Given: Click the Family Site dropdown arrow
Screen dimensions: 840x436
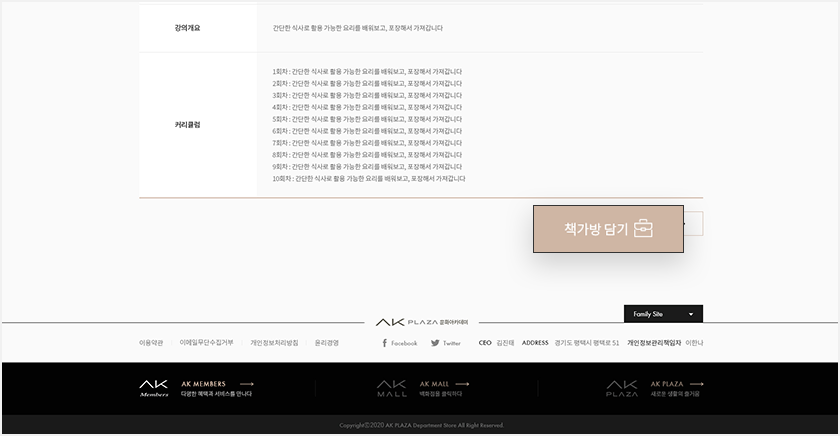Looking at the screenshot, I should pos(691,314).
